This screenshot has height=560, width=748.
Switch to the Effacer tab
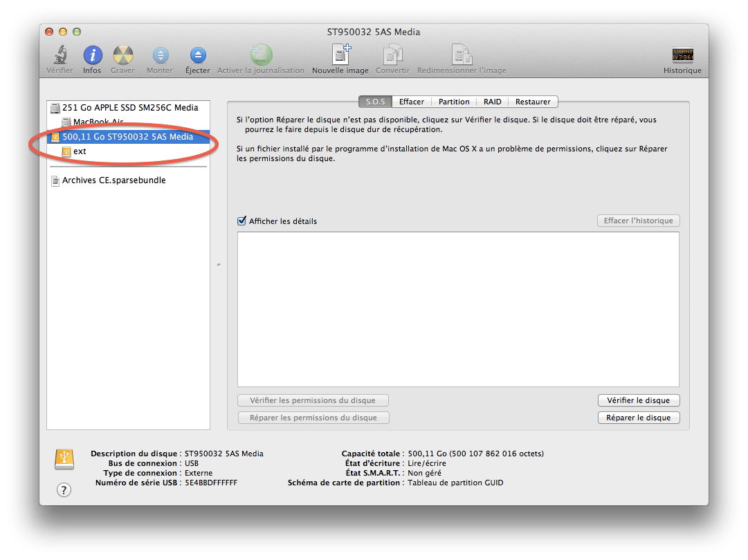[411, 102]
